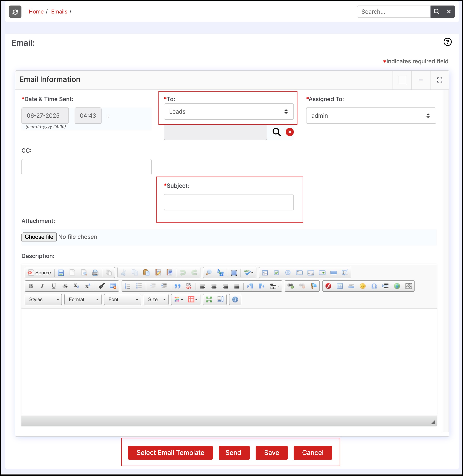Image resolution: width=463 pixels, height=476 pixels.
Task: Open the Size dropdown
Action: tap(156, 299)
